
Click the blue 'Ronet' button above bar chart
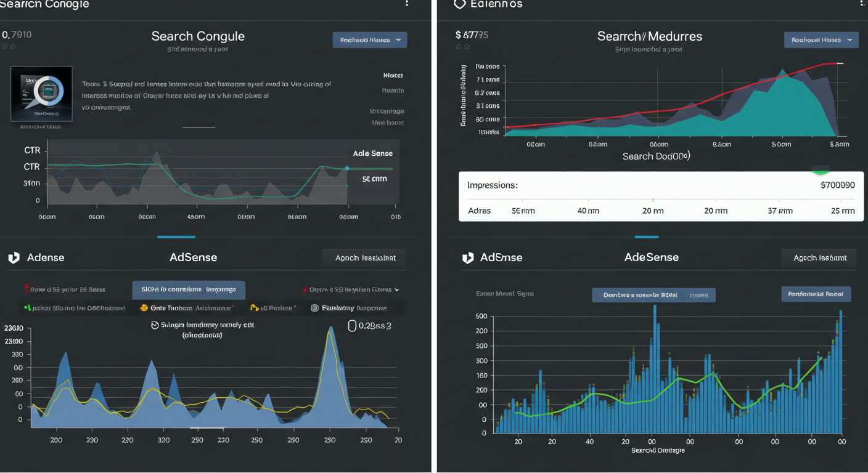(816, 294)
